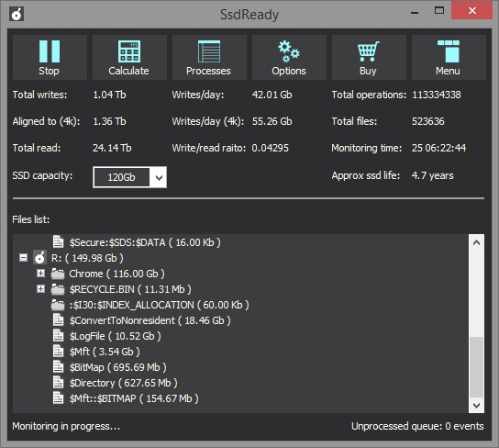Minimize the SsdReady window
The height and width of the screenshot is (448, 499).
[x=415, y=12]
